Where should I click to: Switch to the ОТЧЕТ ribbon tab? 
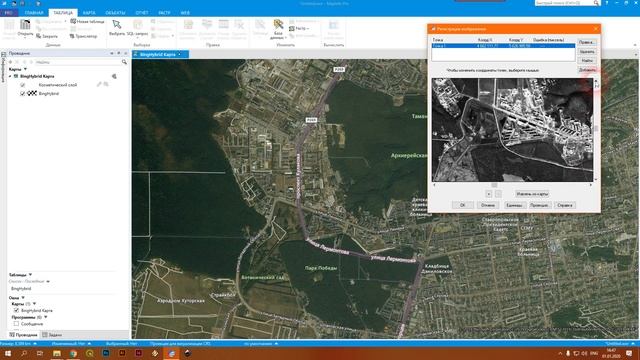142,13
